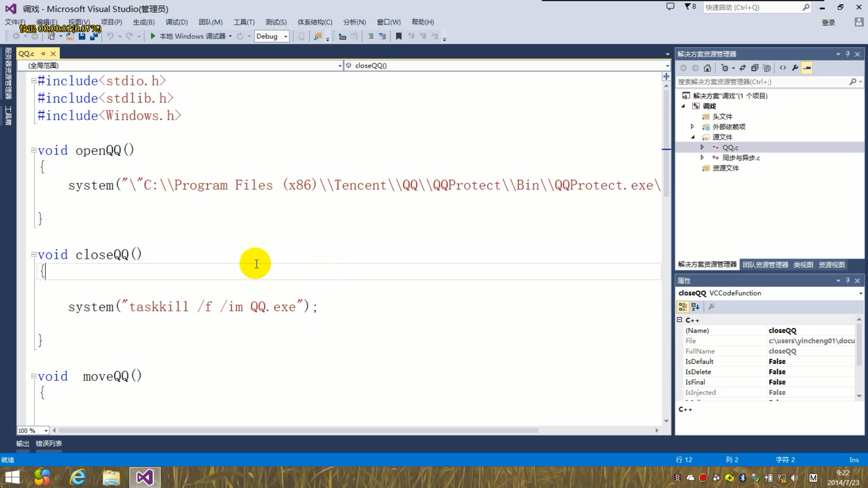Screen dimensions: 868x488
Task: Collapse the closeQQ function outline marker
Action: pyautogui.click(x=33, y=254)
